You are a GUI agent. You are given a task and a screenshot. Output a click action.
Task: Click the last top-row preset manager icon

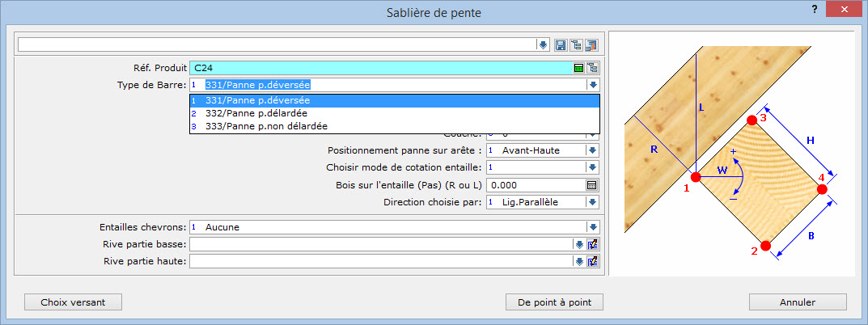591,44
